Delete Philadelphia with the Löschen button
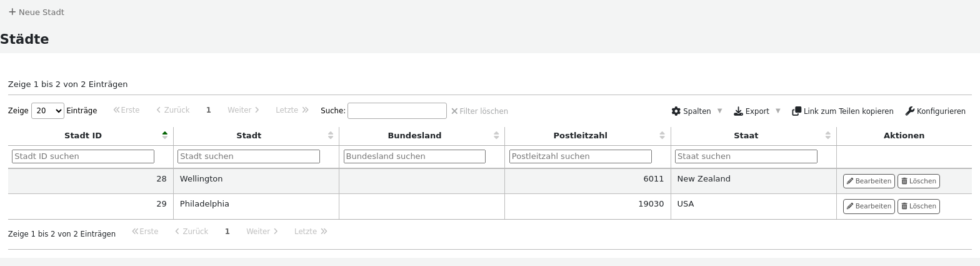980x266 pixels. pyautogui.click(x=918, y=206)
